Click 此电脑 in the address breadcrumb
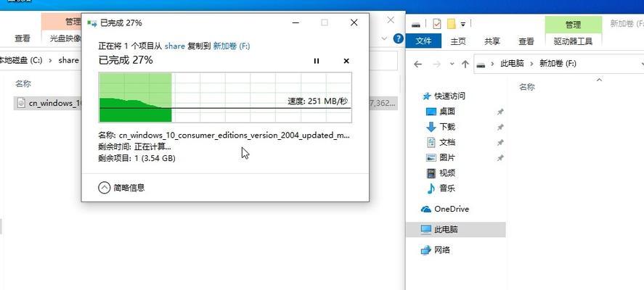The width and height of the screenshot is (644, 290). coord(512,64)
